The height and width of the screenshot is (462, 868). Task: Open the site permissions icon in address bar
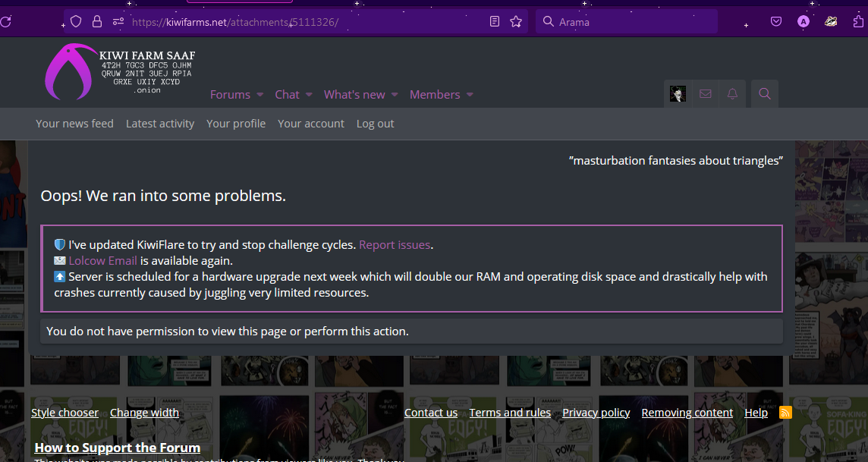point(118,21)
